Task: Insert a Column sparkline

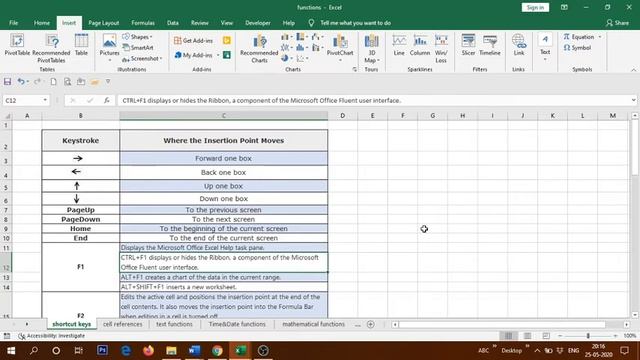Action: pyautogui.click(x=420, y=45)
